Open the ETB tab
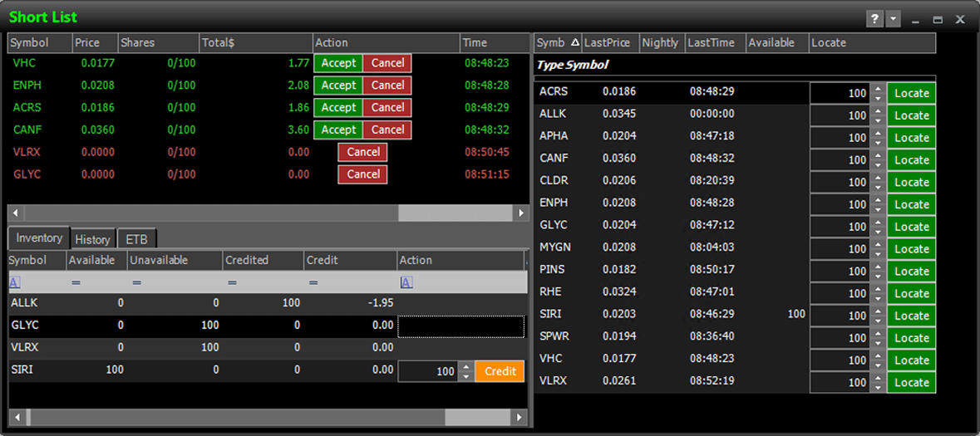 pyautogui.click(x=136, y=239)
